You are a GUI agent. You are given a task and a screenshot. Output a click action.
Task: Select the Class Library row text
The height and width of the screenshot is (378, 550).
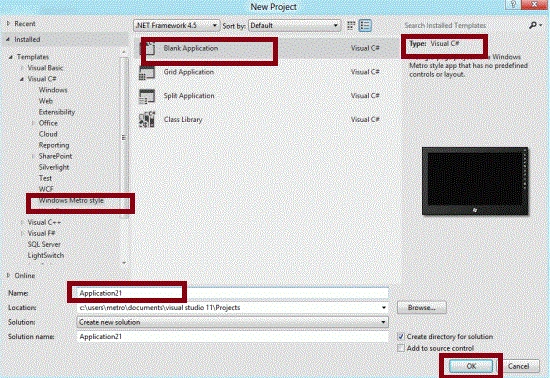(x=183, y=120)
